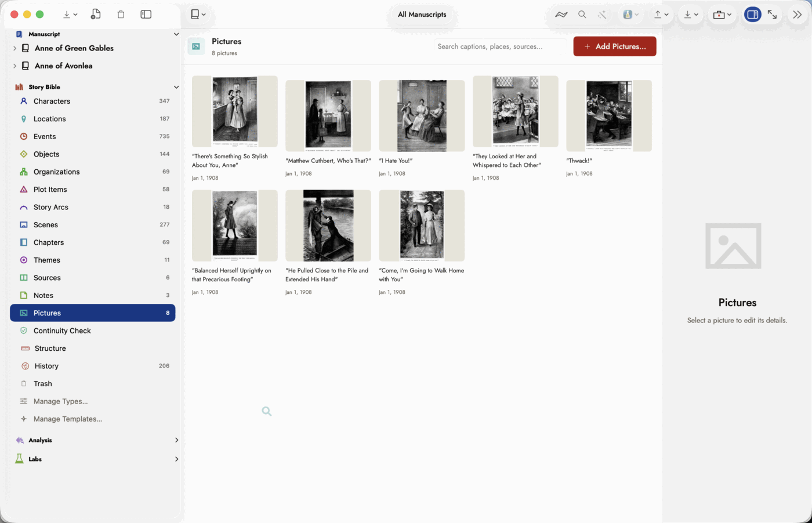Open Sources in the sidebar
This screenshot has width=812, height=523.
click(93, 278)
